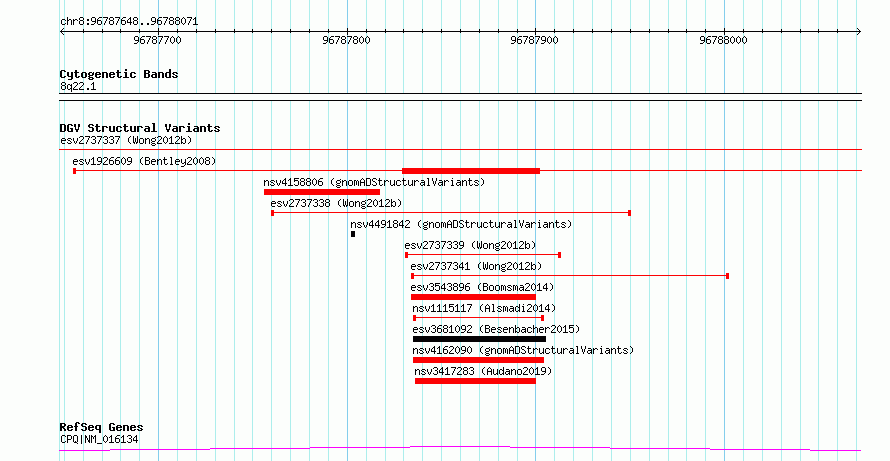Click the magenta CPQ gene line
Viewport: 890px width, 461px height.
pos(460,449)
